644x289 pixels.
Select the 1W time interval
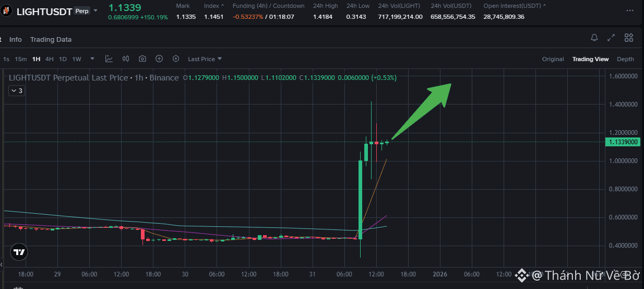(x=77, y=59)
